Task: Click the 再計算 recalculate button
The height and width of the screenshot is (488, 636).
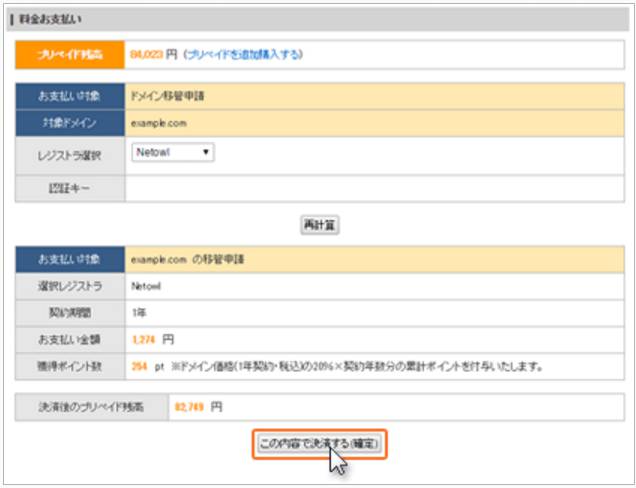Action: tap(320, 225)
